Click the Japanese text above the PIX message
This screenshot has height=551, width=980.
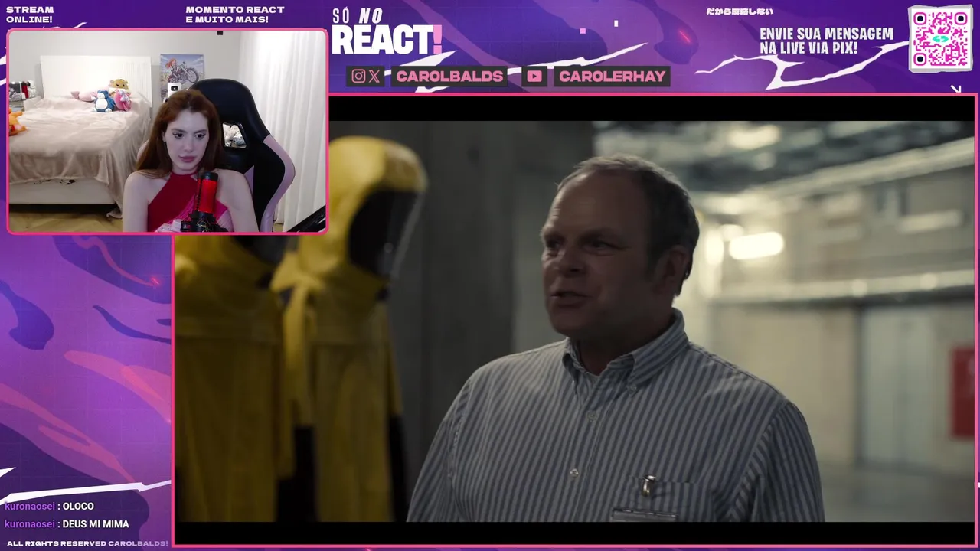click(x=740, y=11)
